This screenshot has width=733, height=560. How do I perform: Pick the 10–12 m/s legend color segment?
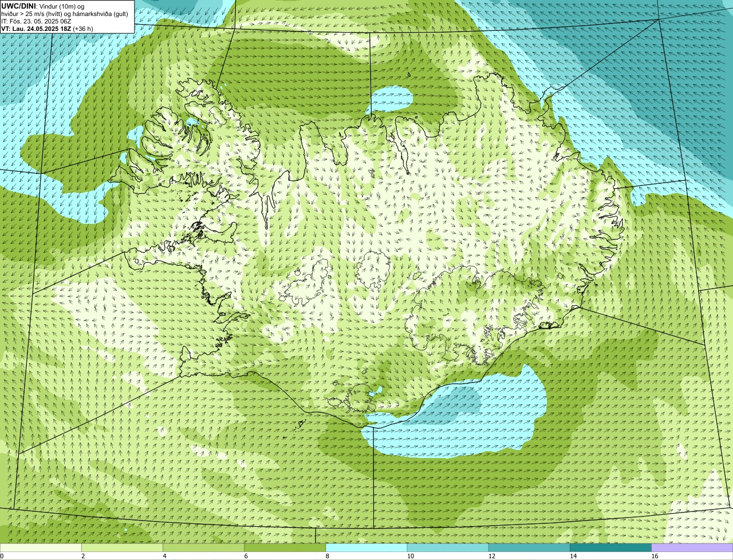pyautogui.click(x=448, y=548)
